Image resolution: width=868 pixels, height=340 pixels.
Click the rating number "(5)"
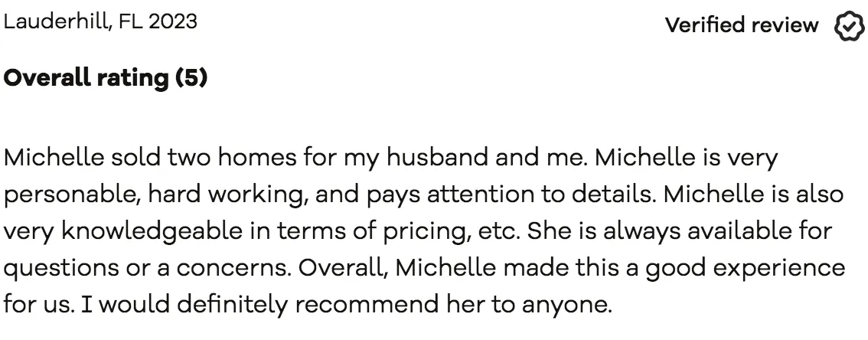pos(191,77)
